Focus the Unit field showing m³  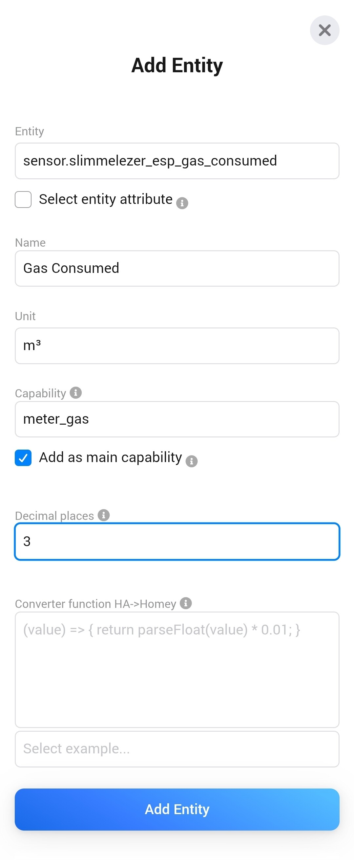177,346
